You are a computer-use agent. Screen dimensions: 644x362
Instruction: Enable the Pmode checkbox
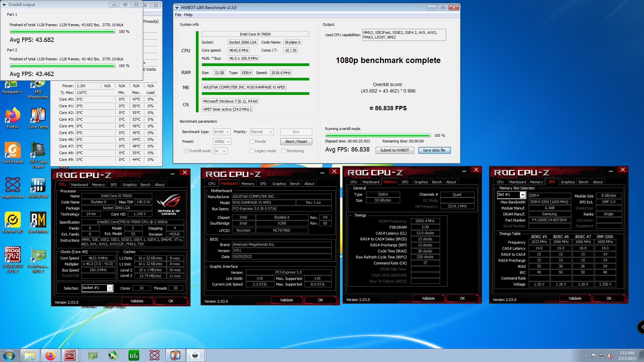coord(252,141)
